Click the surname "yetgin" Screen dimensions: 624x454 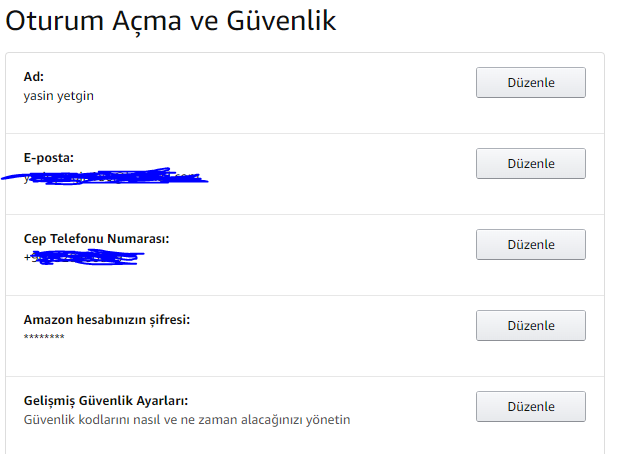click(x=76, y=96)
